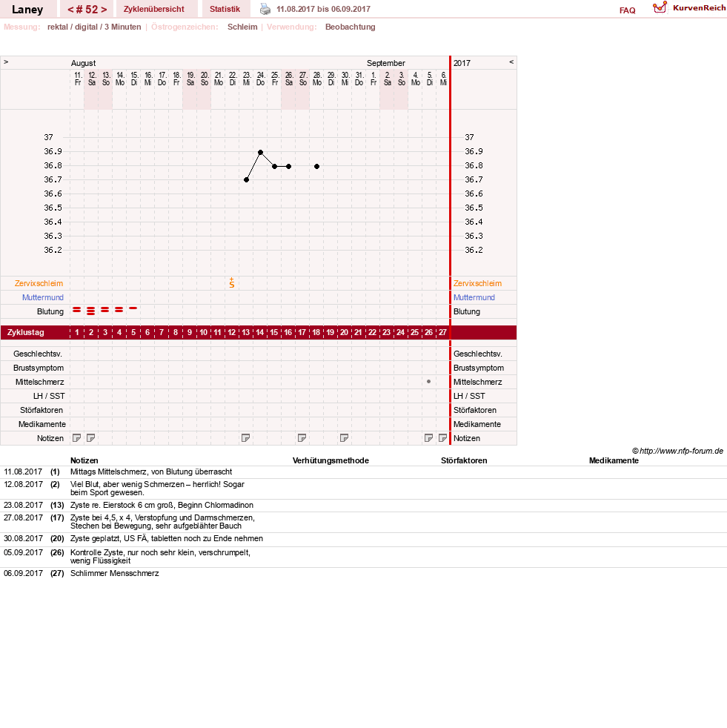The width and height of the screenshot is (727, 728).
Task: Open note icon for cycle day 13
Action: pos(246,438)
